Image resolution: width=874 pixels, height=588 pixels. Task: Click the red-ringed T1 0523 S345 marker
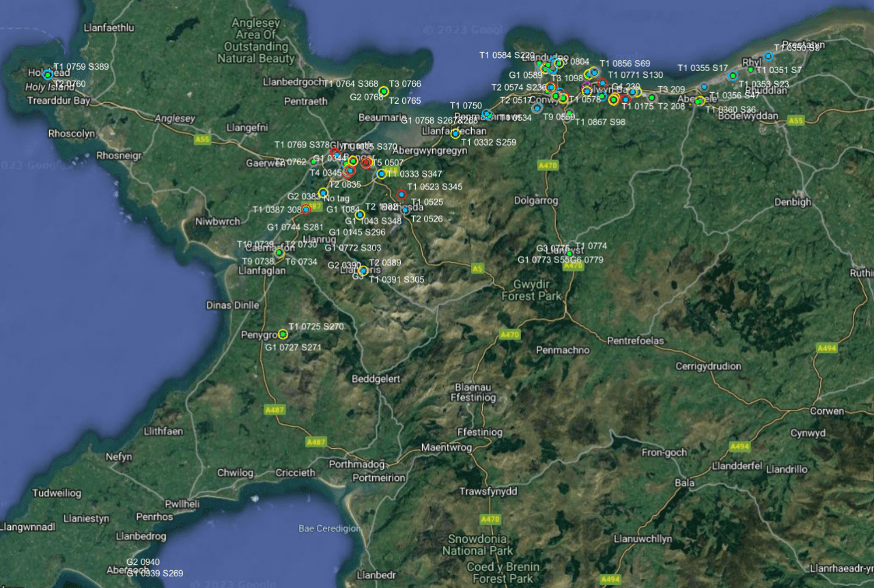click(401, 195)
